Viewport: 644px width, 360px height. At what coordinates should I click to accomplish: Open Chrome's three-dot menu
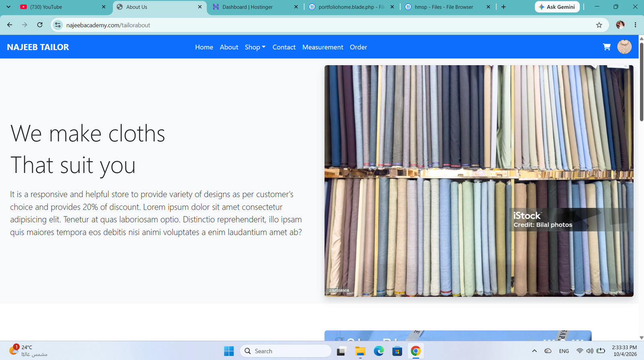[635, 25]
